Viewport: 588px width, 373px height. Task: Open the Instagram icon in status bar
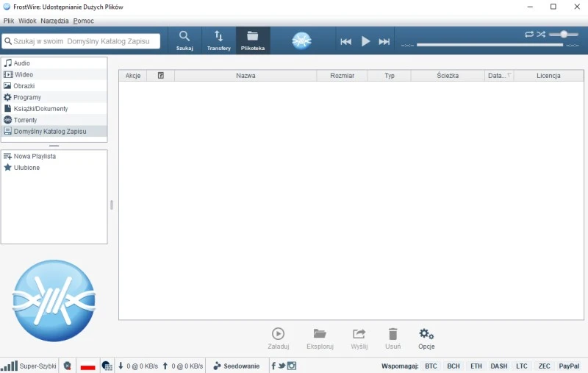tap(292, 366)
